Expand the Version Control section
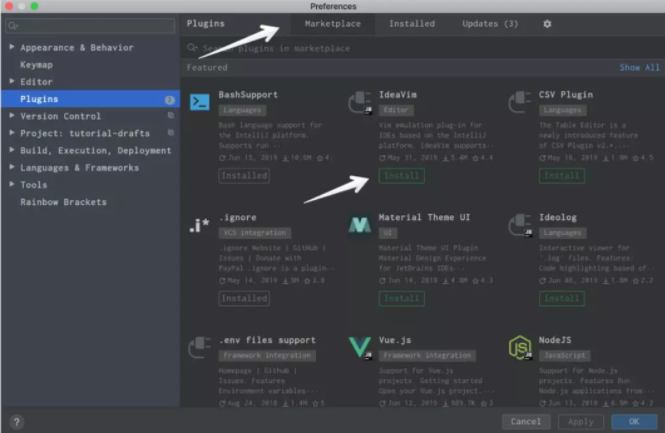Screen dimensions: 665x433 tap(12, 115)
